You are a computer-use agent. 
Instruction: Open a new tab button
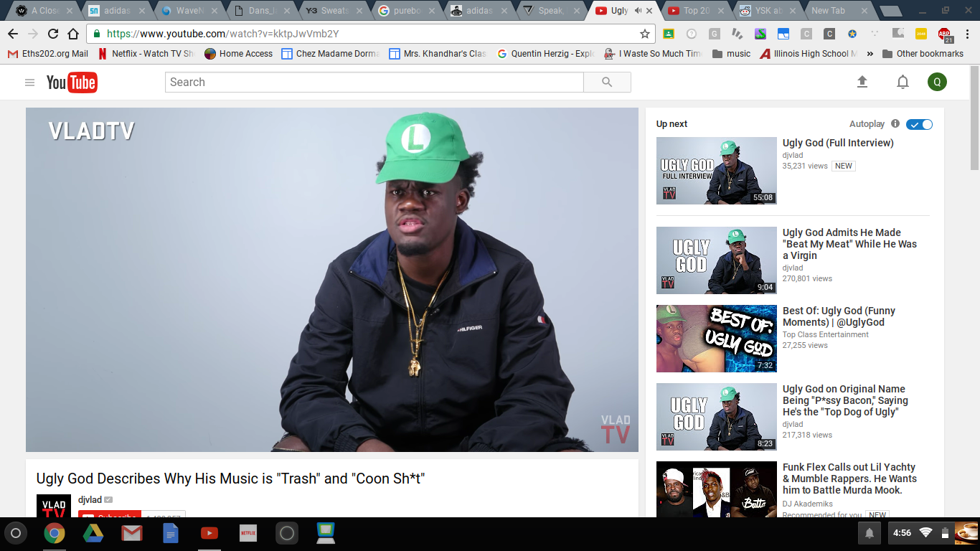890,11
